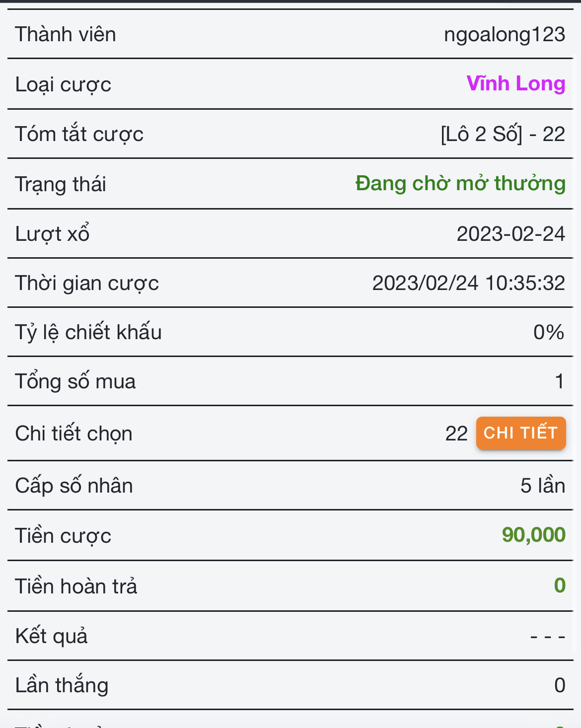Open the orange CHI TIẾT button
Image resolution: width=581 pixels, height=728 pixels.
[x=520, y=433]
